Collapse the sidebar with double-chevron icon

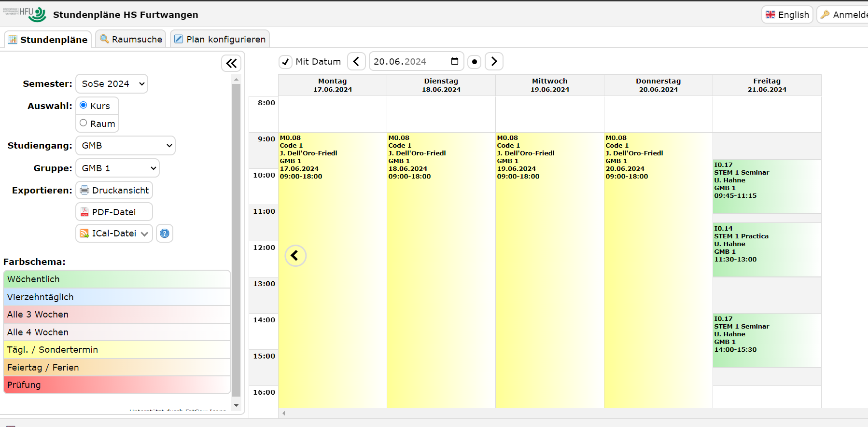tap(231, 63)
